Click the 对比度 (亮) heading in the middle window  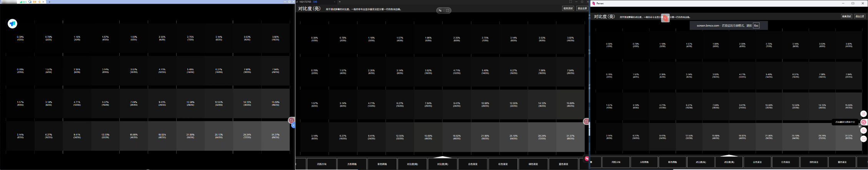pos(309,8)
